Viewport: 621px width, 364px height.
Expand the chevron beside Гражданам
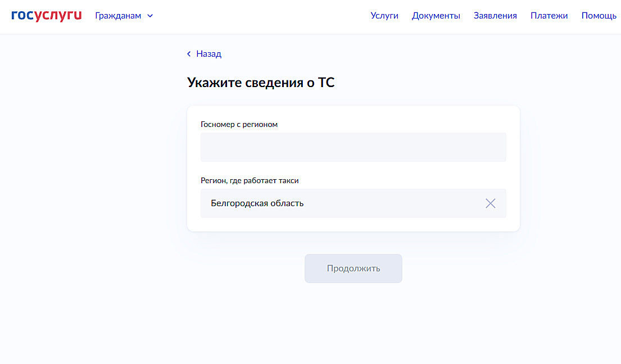point(149,16)
